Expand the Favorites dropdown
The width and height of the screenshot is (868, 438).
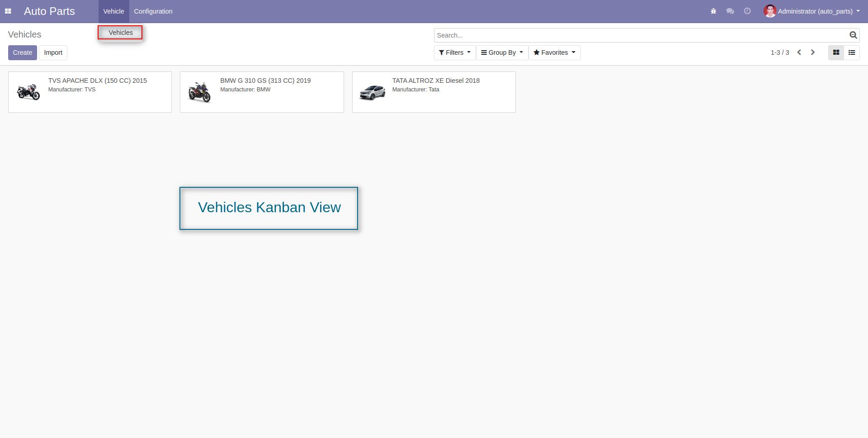click(x=555, y=52)
